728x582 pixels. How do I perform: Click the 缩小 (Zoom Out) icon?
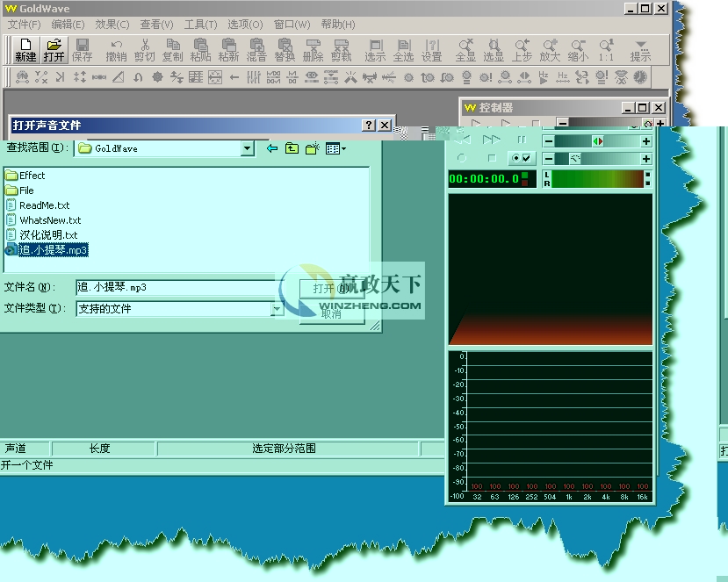click(578, 50)
